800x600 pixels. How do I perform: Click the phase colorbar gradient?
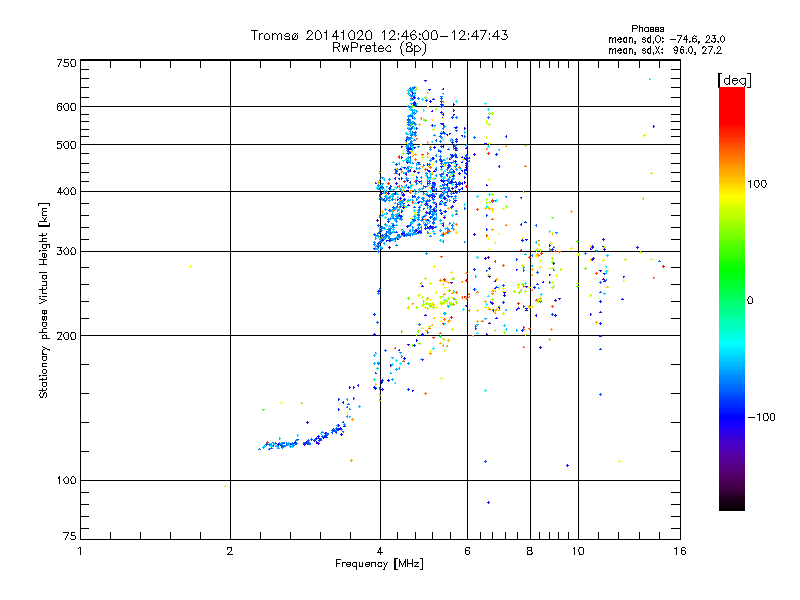pyautogui.click(x=732, y=298)
